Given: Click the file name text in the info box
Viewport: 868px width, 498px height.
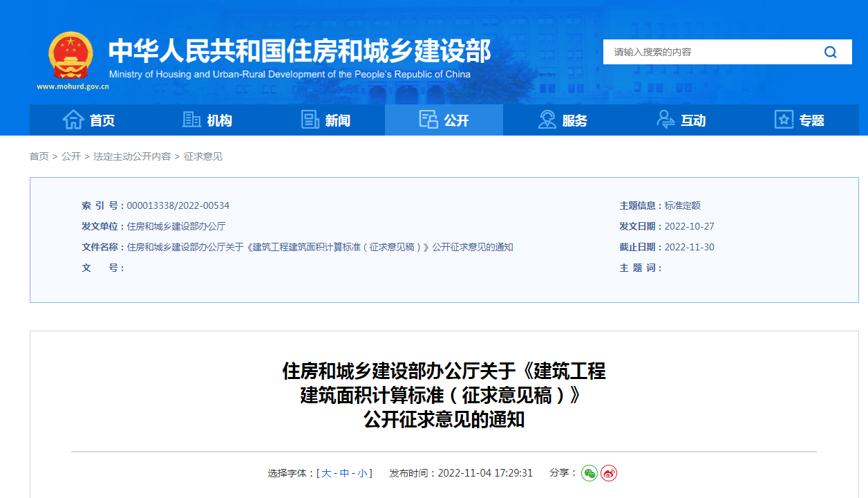Looking at the screenshot, I should pos(320,247).
